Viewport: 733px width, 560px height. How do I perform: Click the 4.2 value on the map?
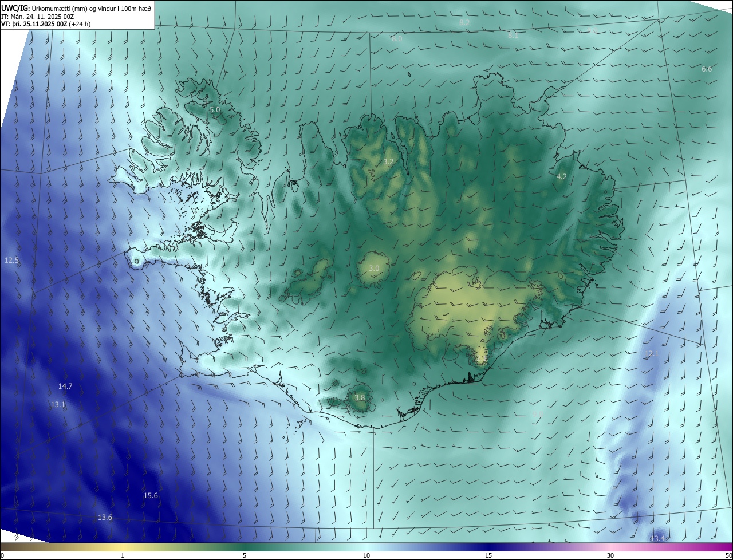(x=562, y=177)
